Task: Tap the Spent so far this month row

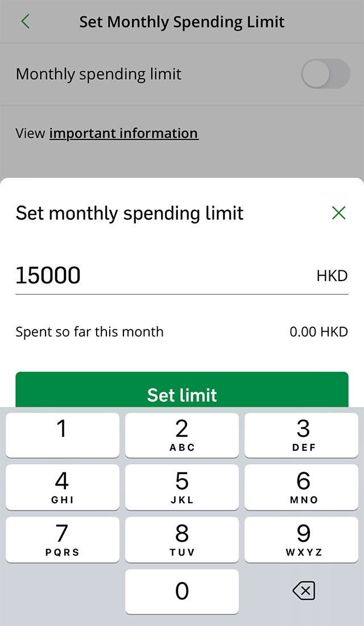Action: click(x=181, y=332)
